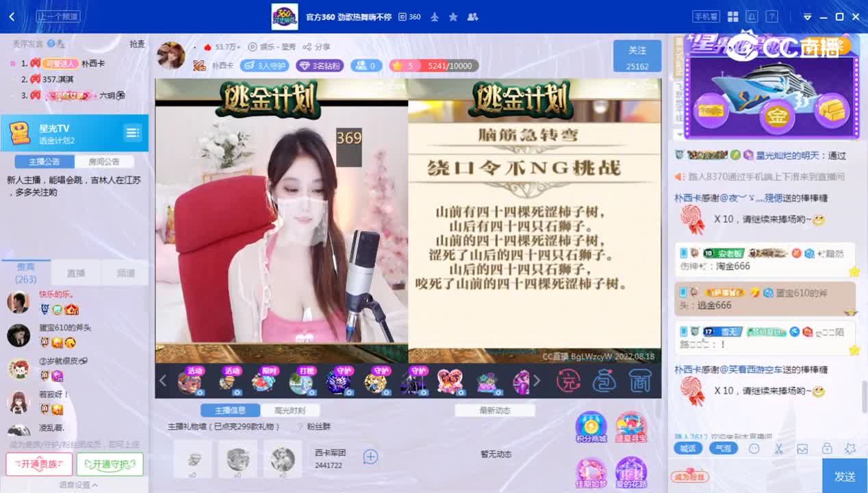Click the cruise ship banner ad
The image size is (868, 493).
point(772,87)
